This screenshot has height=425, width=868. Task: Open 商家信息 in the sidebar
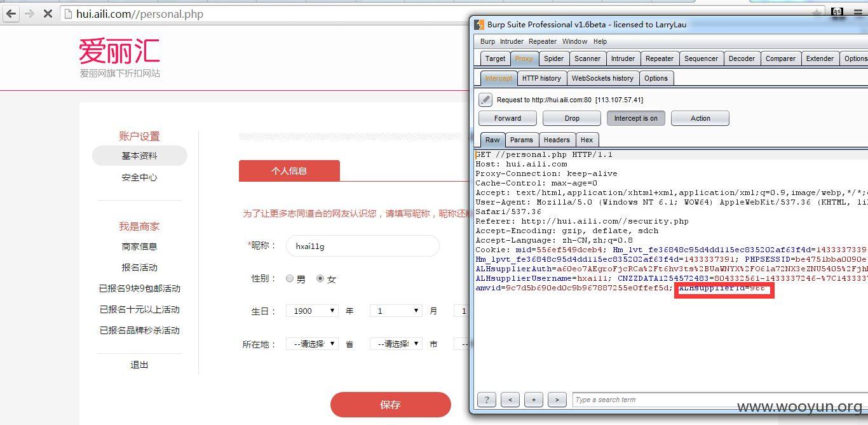(x=139, y=246)
